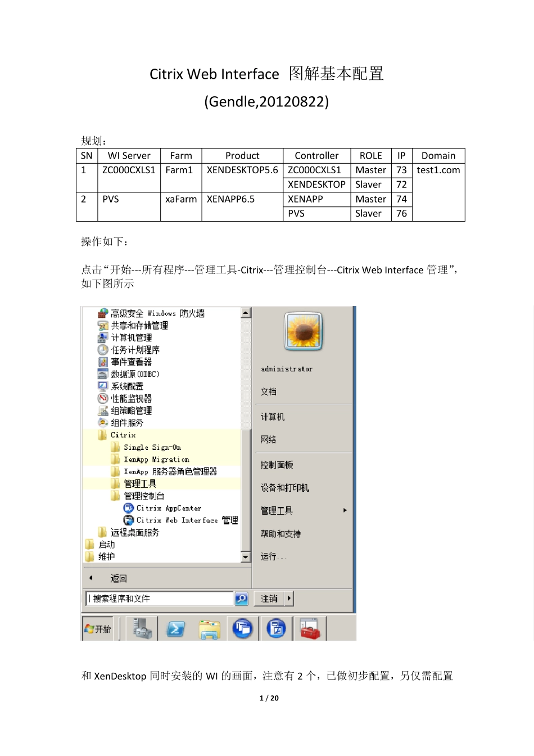Click the red toolbox taskbar icon
This screenshot has height=756, width=534.
click(310, 629)
